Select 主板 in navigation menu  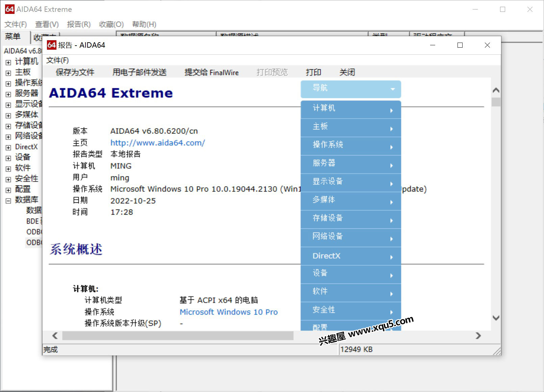tap(351, 127)
